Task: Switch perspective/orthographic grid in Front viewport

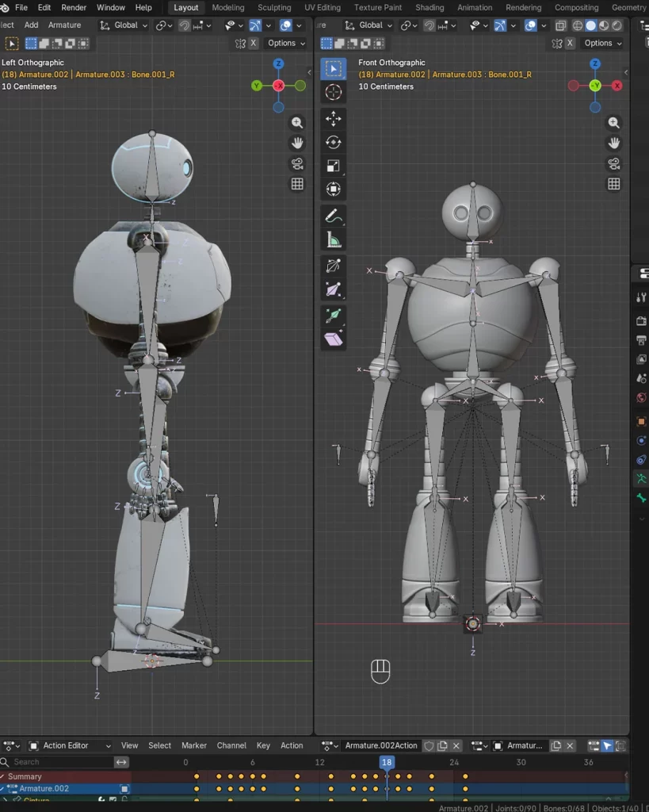Action: click(614, 184)
